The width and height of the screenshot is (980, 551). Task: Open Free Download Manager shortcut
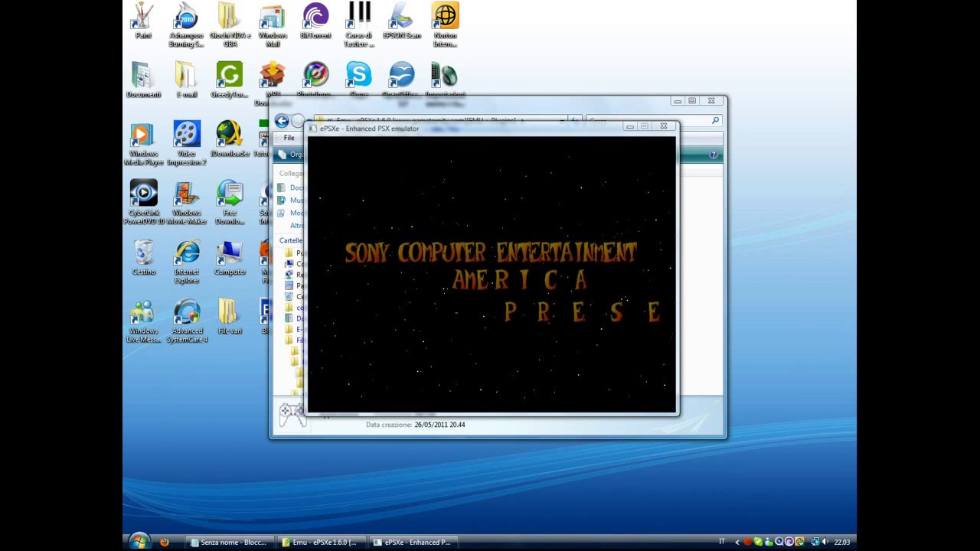tap(229, 203)
